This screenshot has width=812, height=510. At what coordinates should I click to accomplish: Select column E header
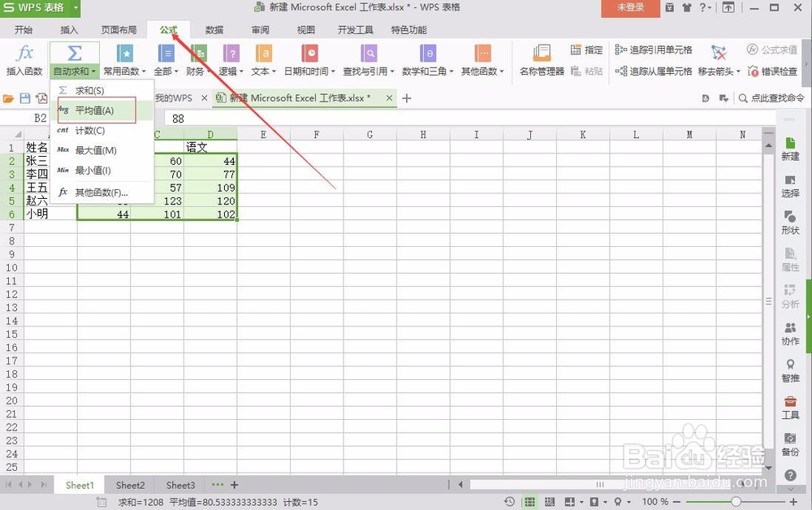point(263,135)
